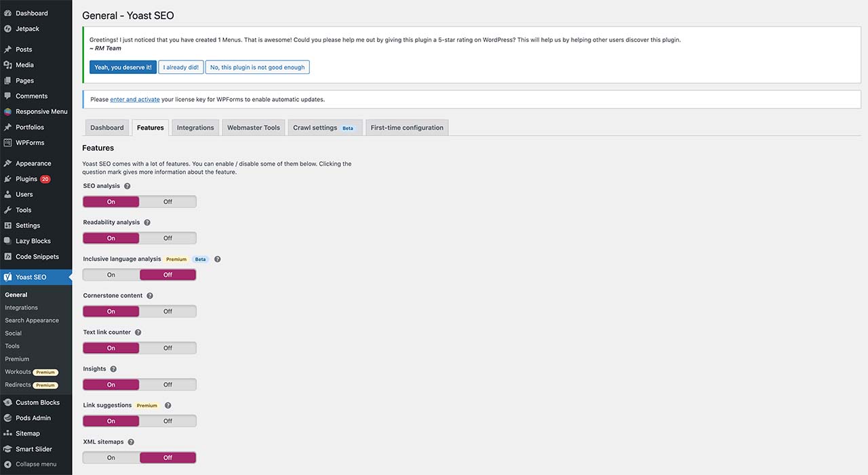Click the Users person icon
Viewport: 868px width, 475px height.
pos(7,194)
